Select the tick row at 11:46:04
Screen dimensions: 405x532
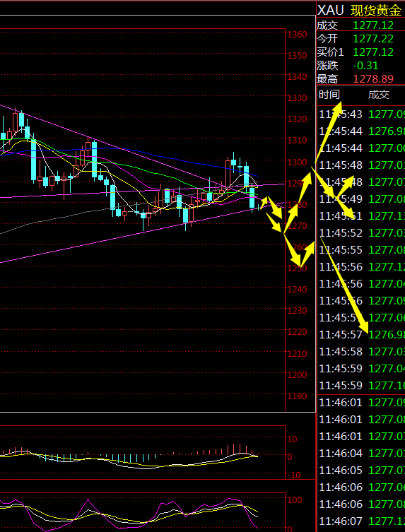(361, 454)
